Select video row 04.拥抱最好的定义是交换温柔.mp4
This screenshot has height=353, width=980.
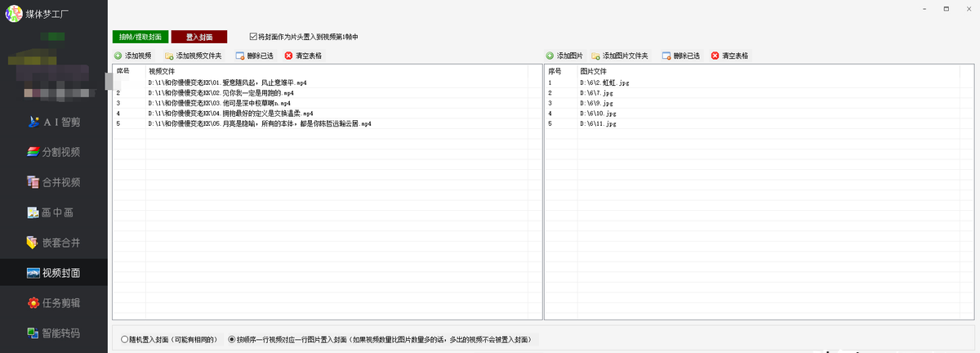(327, 114)
